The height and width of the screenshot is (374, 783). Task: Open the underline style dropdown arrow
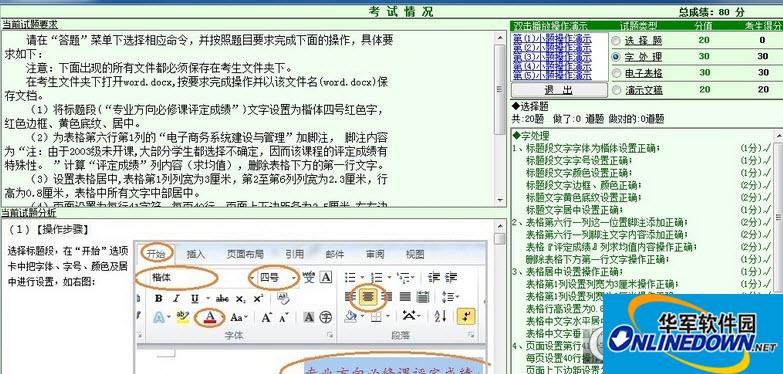point(207,299)
